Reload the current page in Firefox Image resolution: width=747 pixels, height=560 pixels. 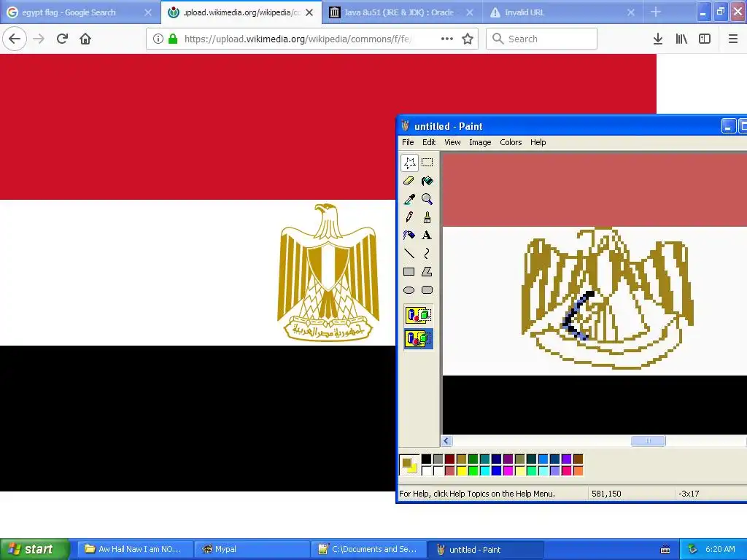point(62,39)
